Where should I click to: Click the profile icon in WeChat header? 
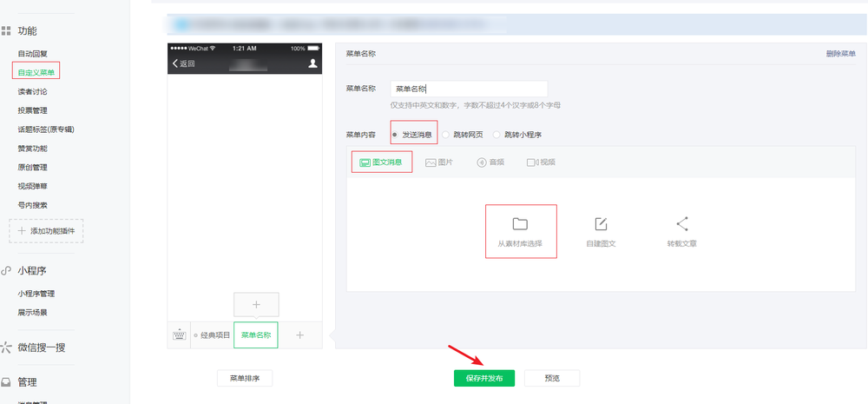pos(312,63)
